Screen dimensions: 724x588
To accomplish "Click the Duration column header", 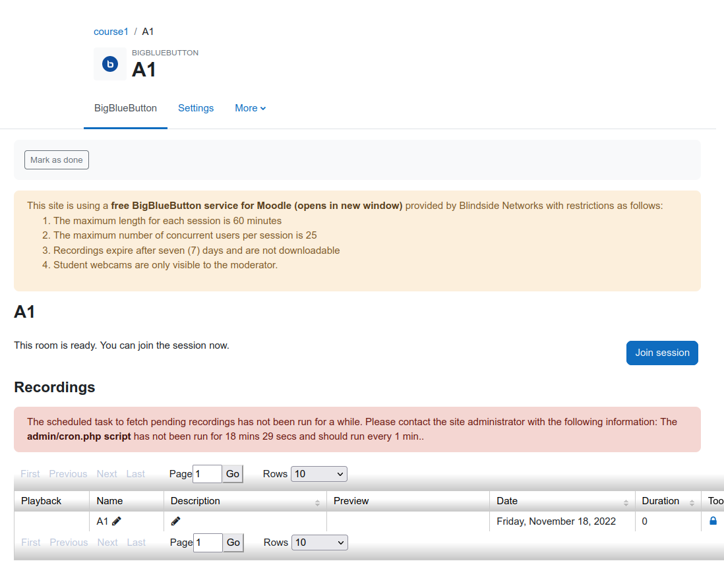I will pos(668,501).
